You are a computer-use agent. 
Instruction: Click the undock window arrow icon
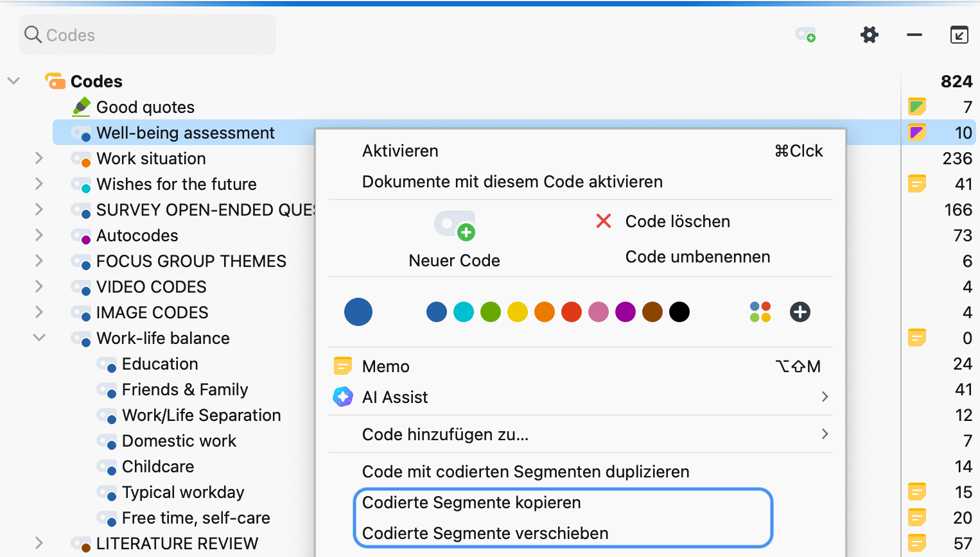click(x=959, y=35)
